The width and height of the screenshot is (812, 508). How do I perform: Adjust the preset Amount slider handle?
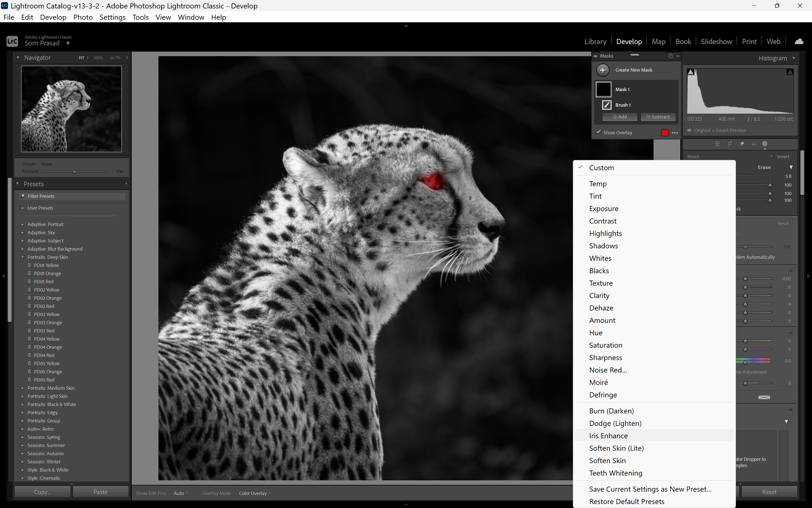(x=74, y=172)
